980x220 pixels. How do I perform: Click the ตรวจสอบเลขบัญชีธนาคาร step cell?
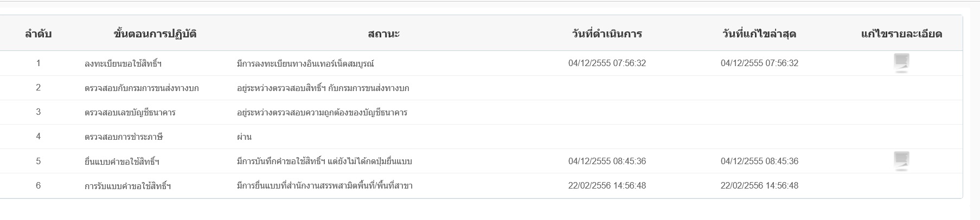130,113
